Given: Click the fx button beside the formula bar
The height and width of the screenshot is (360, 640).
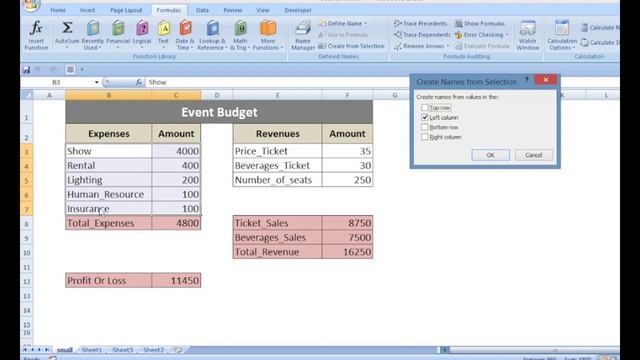Looking at the screenshot, I should (139, 82).
